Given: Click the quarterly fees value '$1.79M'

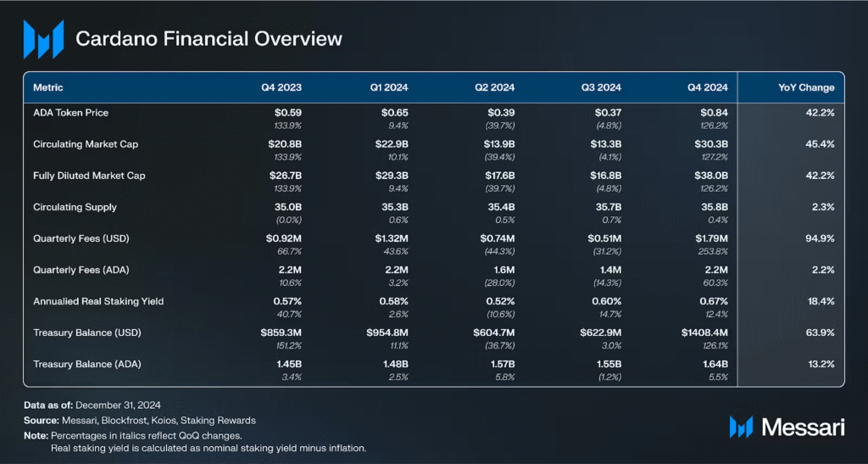Looking at the screenshot, I should pos(711,238).
